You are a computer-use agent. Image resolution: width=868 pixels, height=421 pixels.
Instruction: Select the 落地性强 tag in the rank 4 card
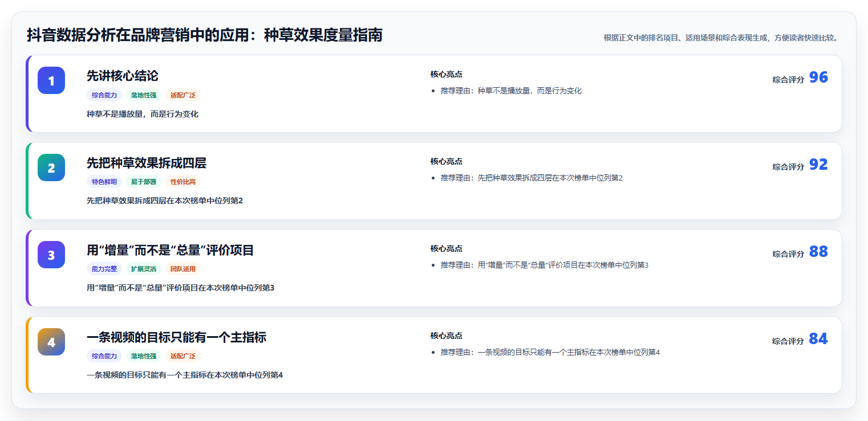[144, 356]
